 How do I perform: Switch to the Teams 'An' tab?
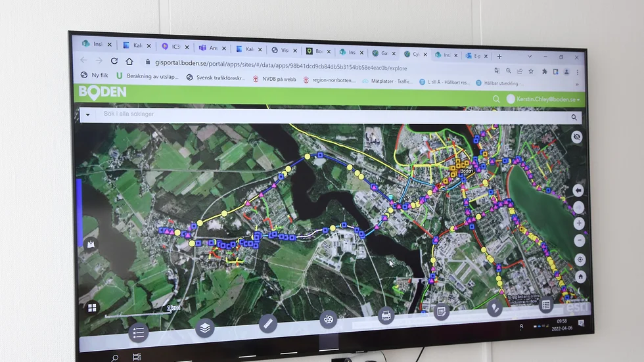click(213, 48)
